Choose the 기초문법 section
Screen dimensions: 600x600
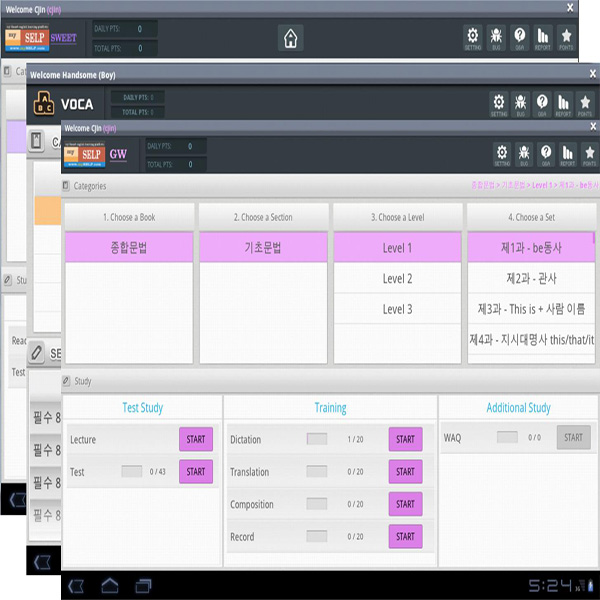tap(263, 247)
